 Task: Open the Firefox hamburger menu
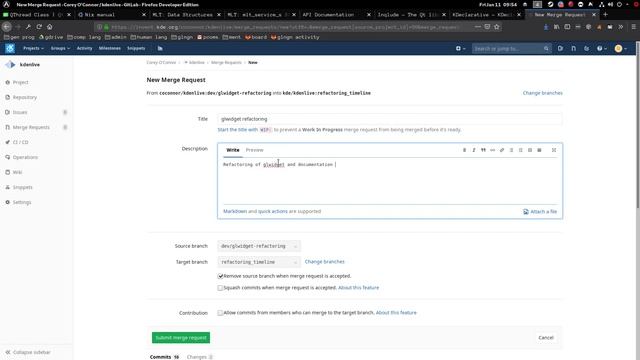(x=633, y=27)
